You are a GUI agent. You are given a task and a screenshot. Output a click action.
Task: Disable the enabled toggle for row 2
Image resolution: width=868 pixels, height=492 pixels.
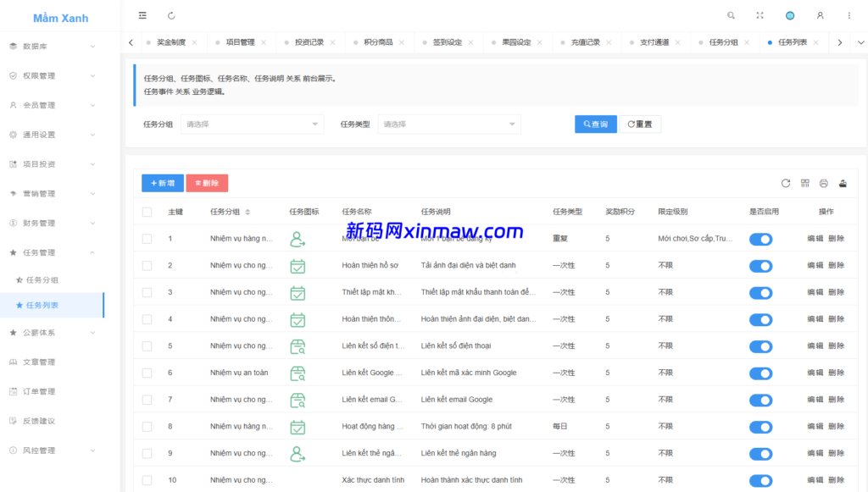coord(760,266)
